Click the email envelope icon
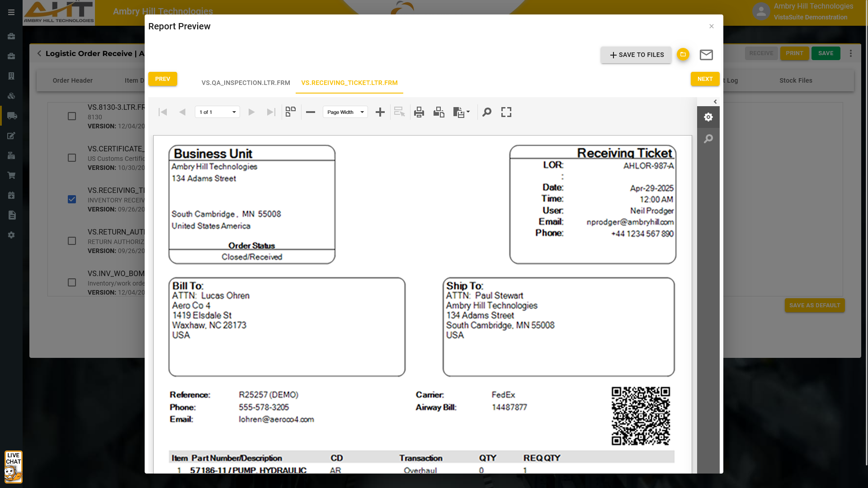 (x=706, y=55)
